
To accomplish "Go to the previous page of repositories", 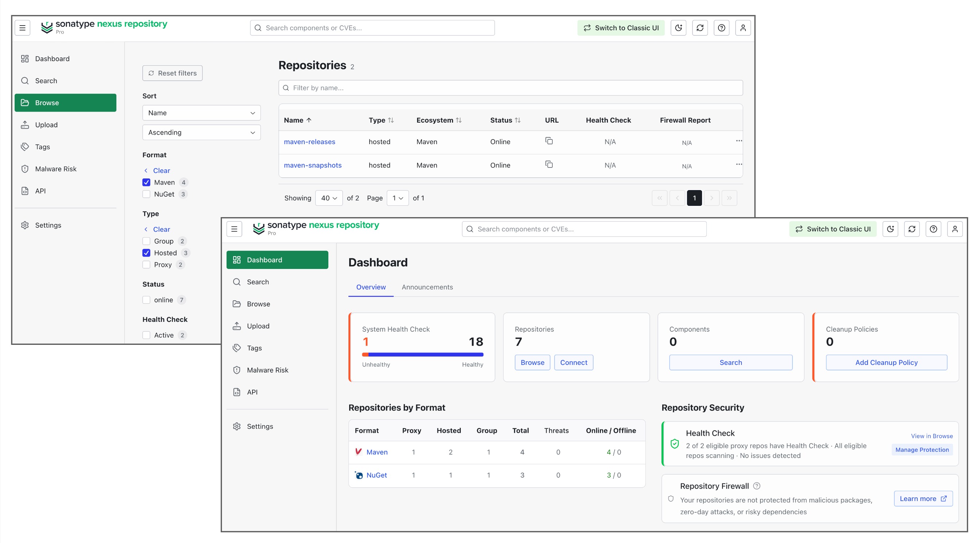I will (x=677, y=198).
